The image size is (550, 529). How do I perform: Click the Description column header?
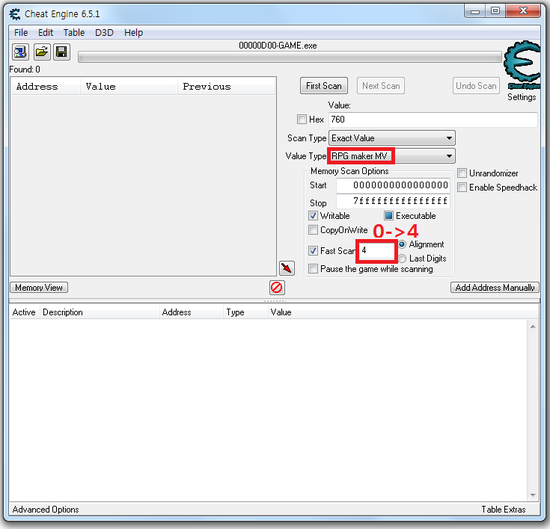click(99, 312)
